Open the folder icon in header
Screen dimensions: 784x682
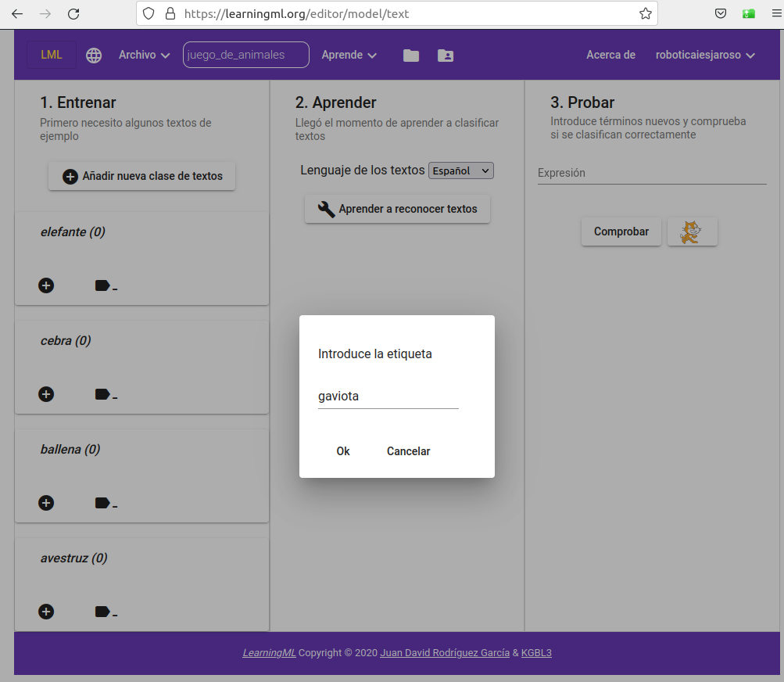411,56
